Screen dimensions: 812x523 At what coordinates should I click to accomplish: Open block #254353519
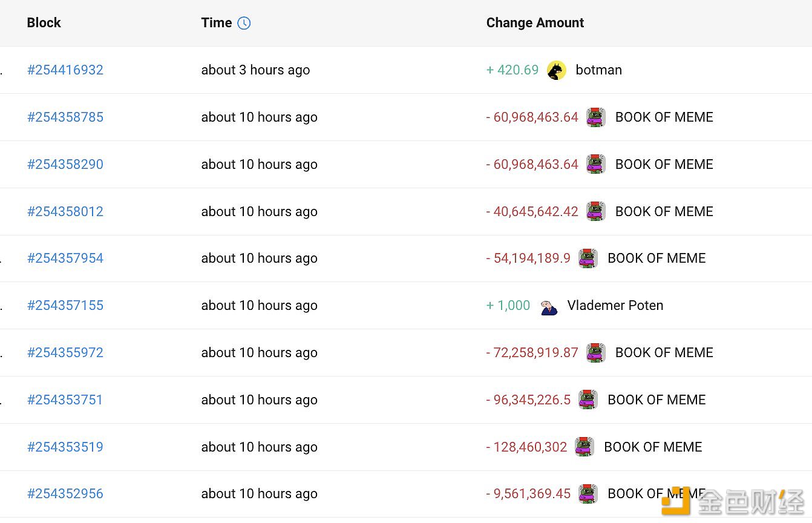[x=65, y=447]
